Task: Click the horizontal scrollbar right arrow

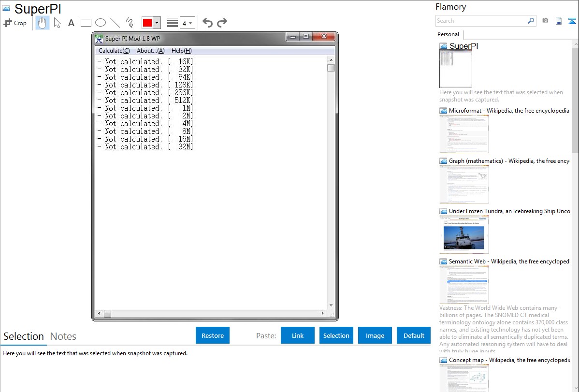Action: 323,313
